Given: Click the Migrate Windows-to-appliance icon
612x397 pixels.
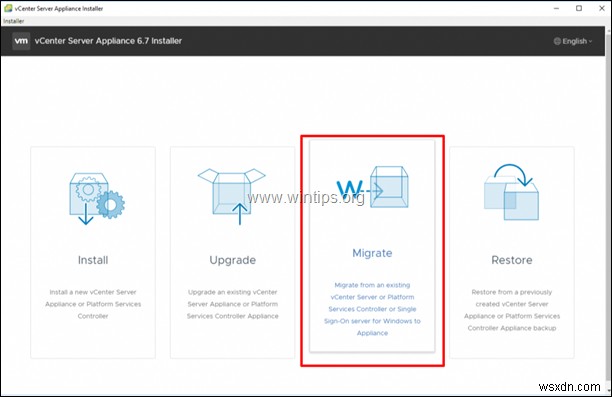Looking at the screenshot, I should coord(372,187).
